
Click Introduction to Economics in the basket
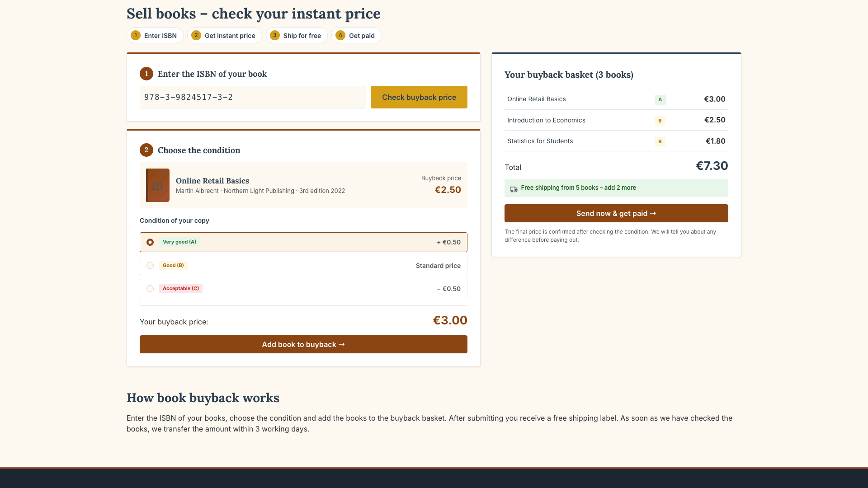coord(546,120)
